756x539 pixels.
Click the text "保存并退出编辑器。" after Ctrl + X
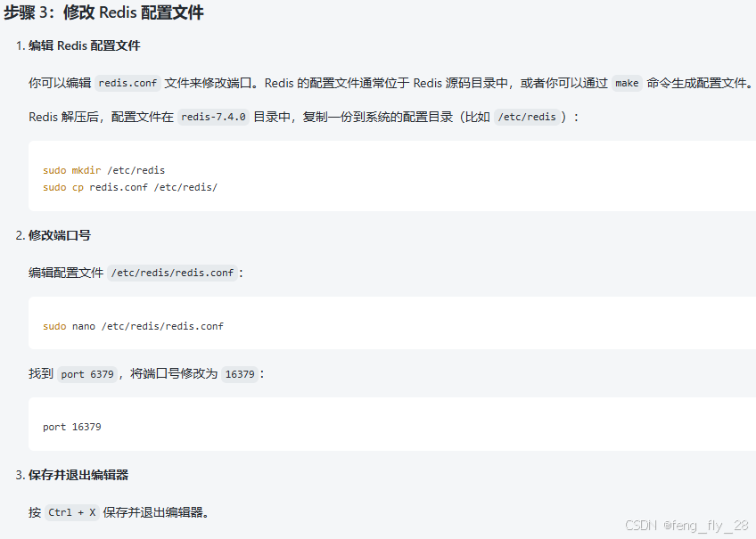pos(156,512)
